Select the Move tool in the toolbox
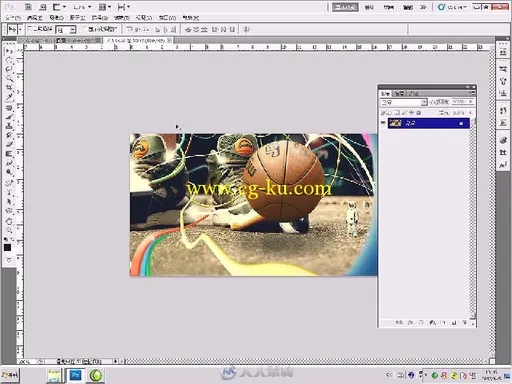This screenshot has width=512, height=384. tap(9, 51)
